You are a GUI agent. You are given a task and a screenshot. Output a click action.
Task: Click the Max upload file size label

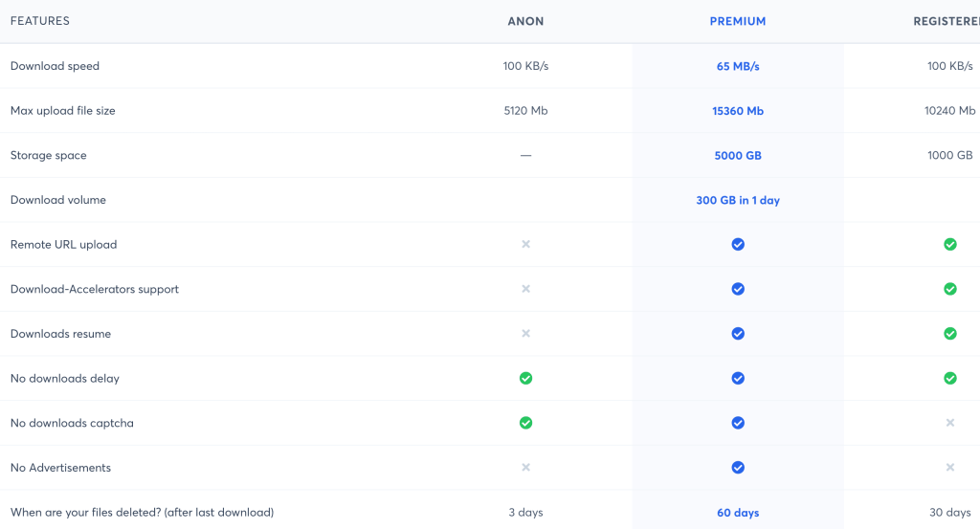point(62,111)
